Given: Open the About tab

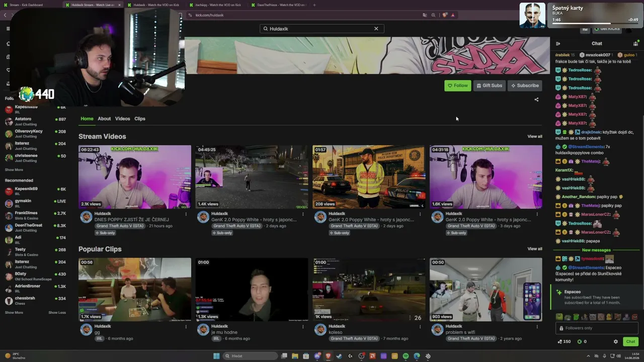Looking at the screenshot, I should coord(104,119).
